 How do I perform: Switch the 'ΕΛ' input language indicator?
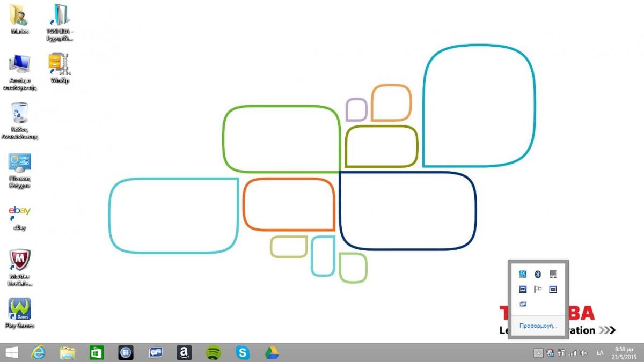coord(600,353)
